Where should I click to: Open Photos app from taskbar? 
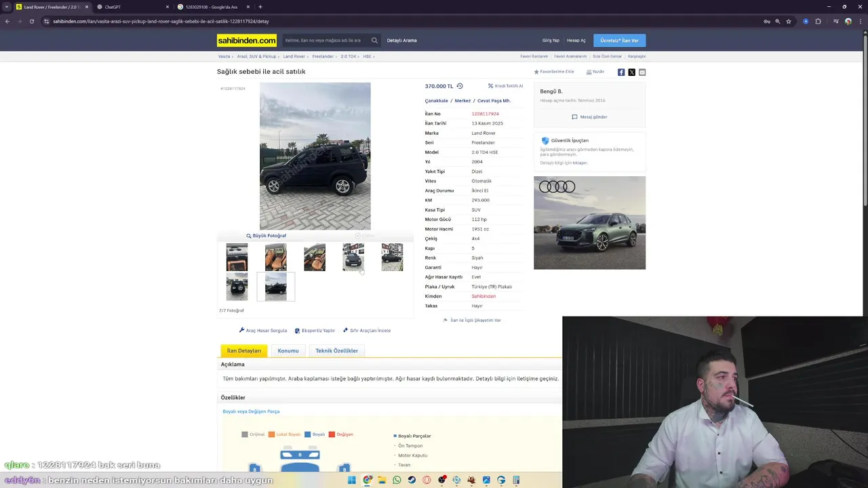tap(486, 480)
